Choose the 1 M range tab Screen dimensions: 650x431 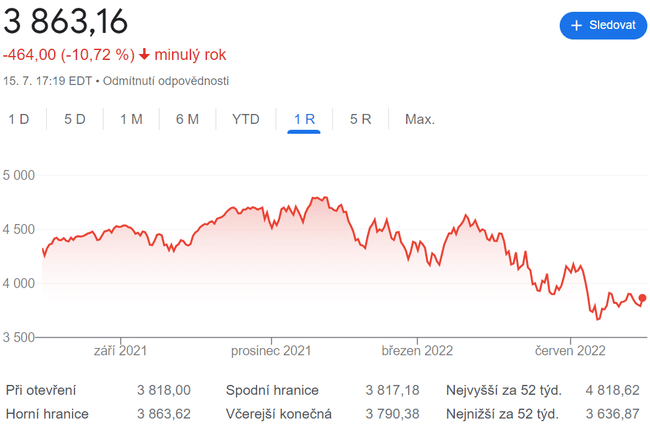tap(131, 119)
